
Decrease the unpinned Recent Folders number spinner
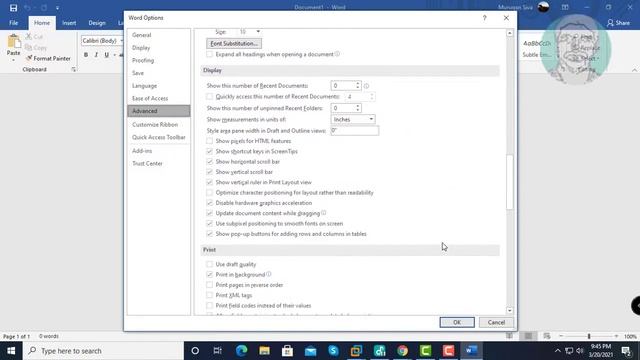pos(358,110)
